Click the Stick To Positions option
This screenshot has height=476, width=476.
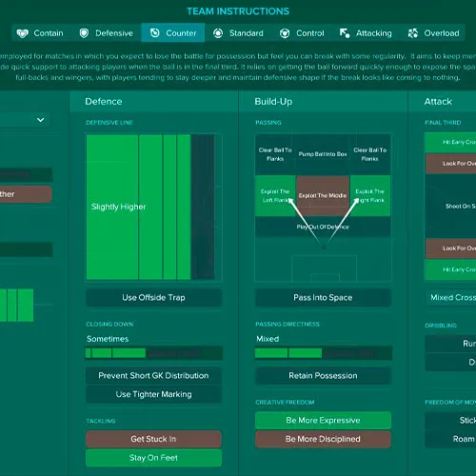pyautogui.click(x=450, y=421)
